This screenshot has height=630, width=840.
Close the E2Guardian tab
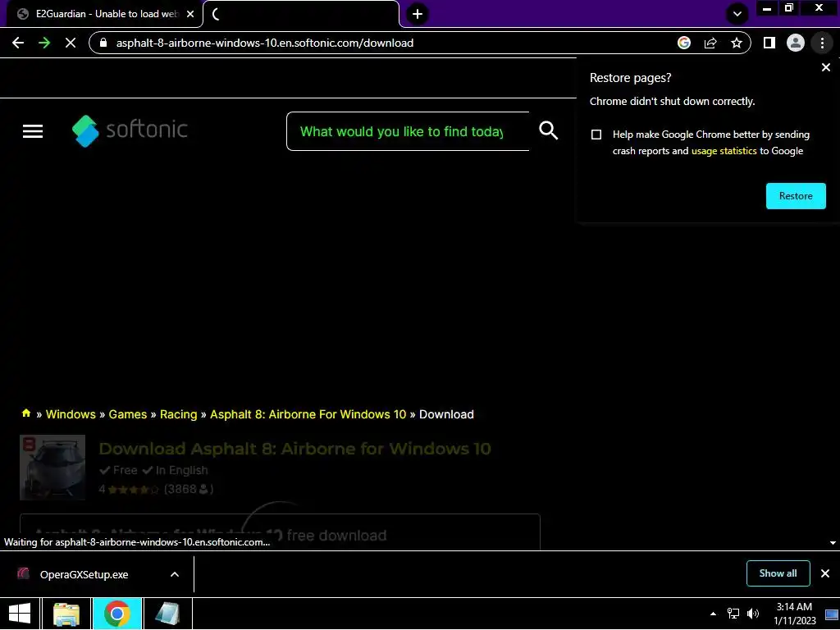click(x=190, y=14)
